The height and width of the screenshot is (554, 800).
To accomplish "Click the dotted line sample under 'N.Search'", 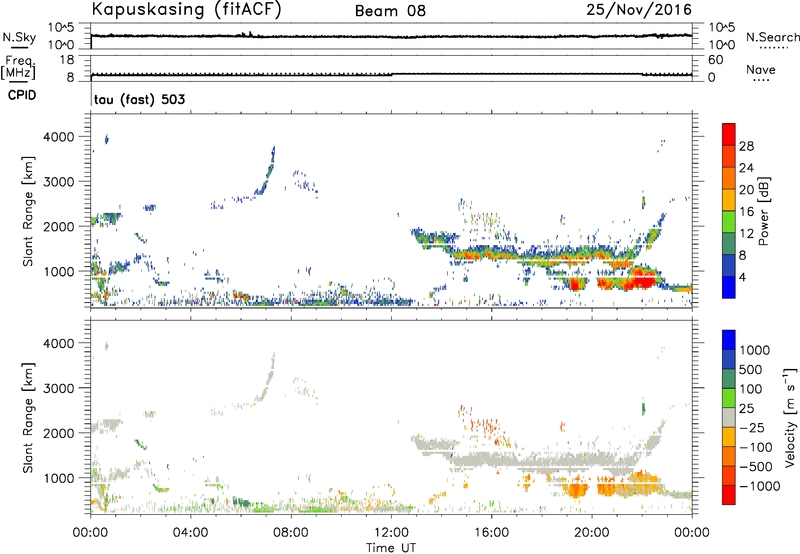I will (773, 48).
